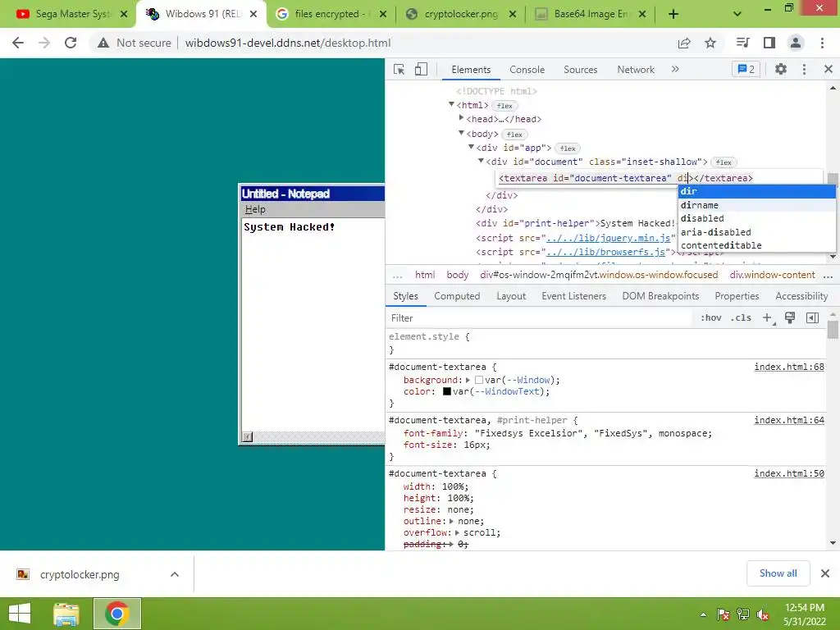Image resolution: width=840 pixels, height=630 pixels.
Task: Open cryptolocker.png download options arrow
Action: 174,574
